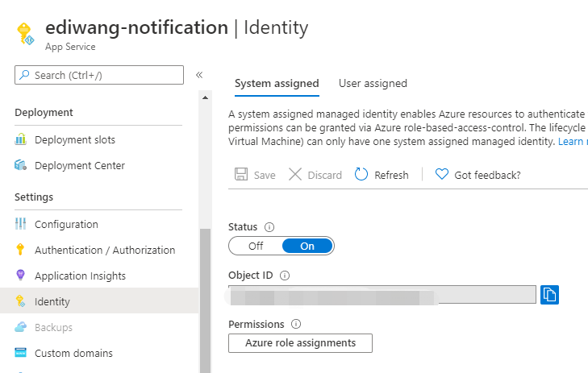588x373 pixels.
Task: Click the ediwang-notification key resource icon
Action: 26,34
